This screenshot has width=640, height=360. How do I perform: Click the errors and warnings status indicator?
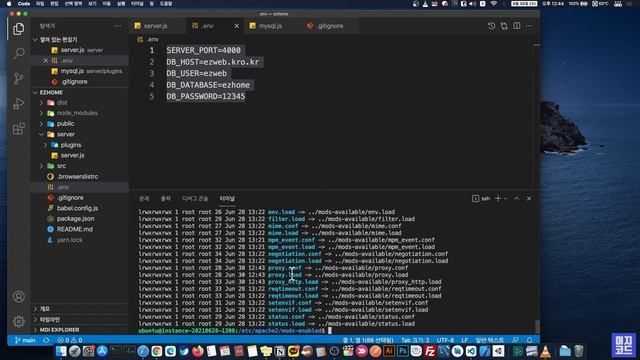click(70, 340)
